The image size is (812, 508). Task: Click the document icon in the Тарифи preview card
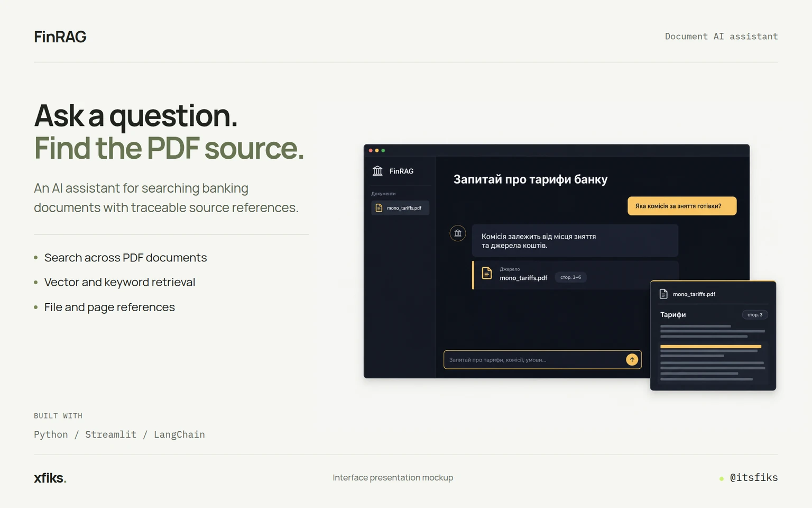(x=663, y=294)
